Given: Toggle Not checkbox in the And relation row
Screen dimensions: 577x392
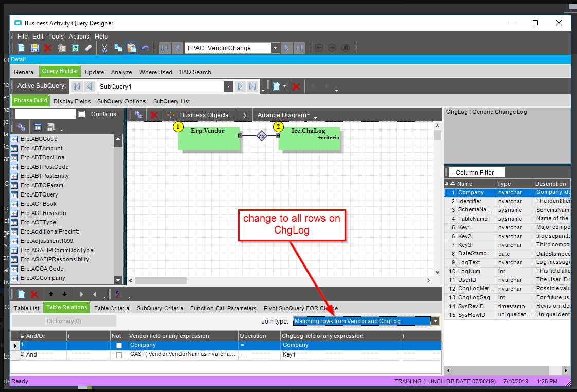Looking at the screenshot, I should click(119, 355).
